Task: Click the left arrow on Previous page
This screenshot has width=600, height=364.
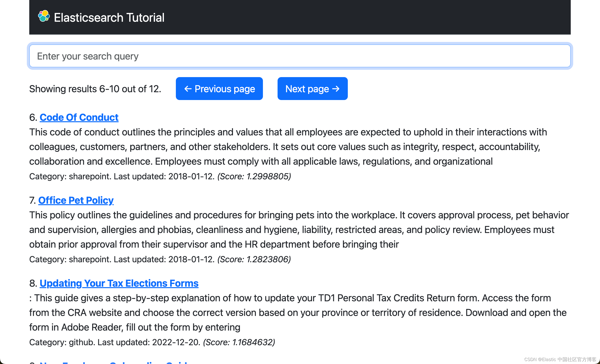Action: click(x=188, y=89)
